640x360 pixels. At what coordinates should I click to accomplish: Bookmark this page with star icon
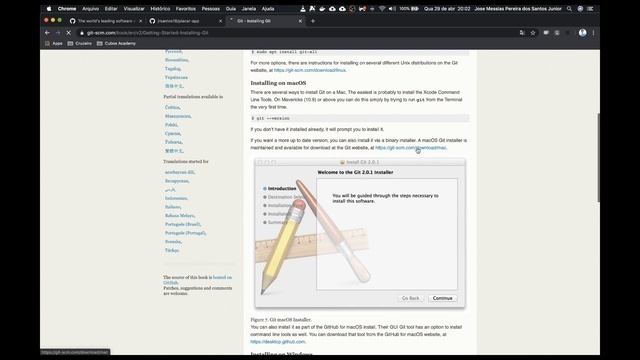point(533,33)
